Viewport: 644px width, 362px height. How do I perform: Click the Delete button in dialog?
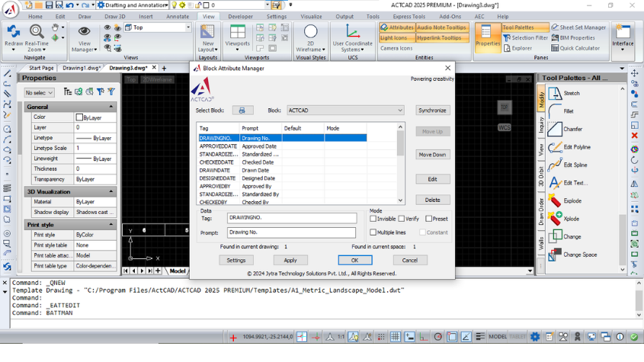point(432,200)
